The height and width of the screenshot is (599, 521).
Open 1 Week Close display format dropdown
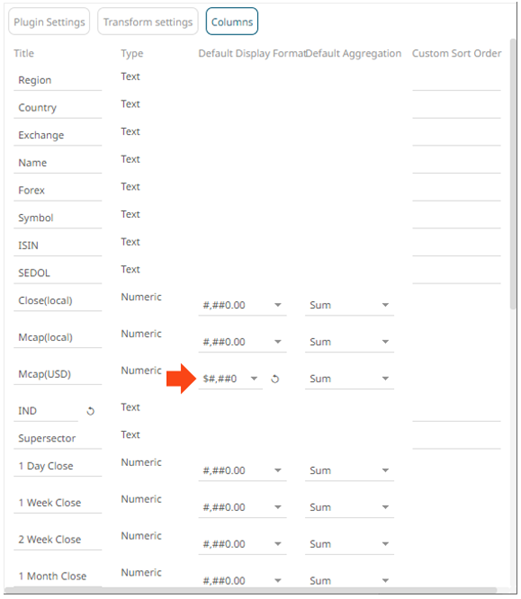242,507
